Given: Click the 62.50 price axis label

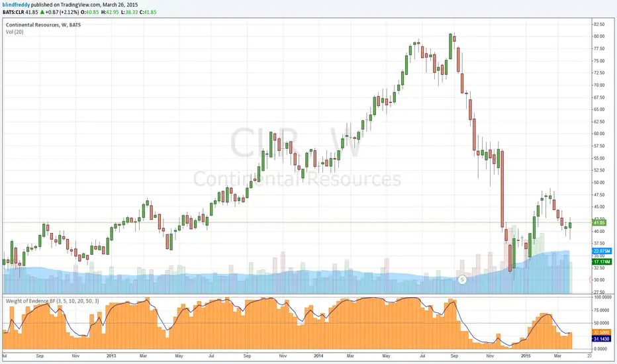Looking at the screenshot, I should pyautogui.click(x=599, y=122).
